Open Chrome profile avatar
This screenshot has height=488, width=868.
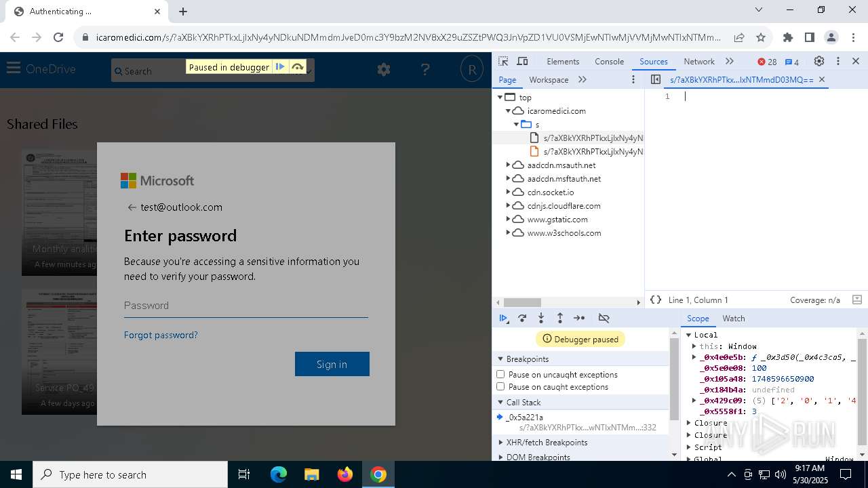831,37
